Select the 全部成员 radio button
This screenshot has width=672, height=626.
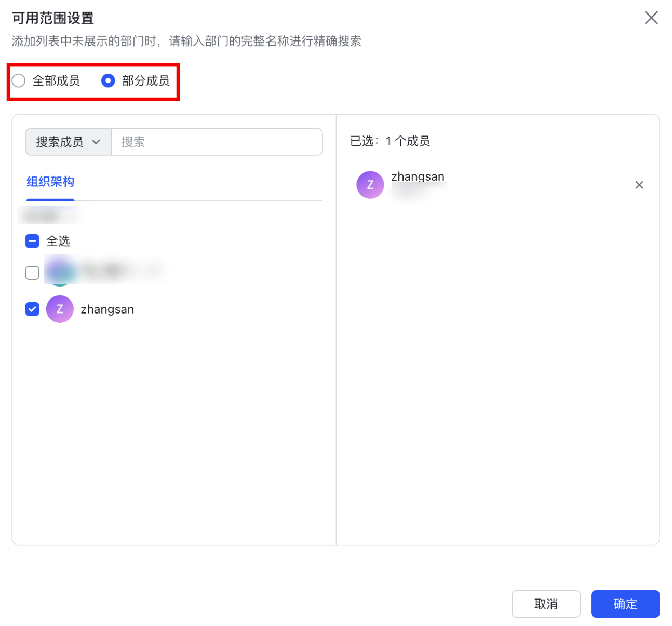pos(19,81)
